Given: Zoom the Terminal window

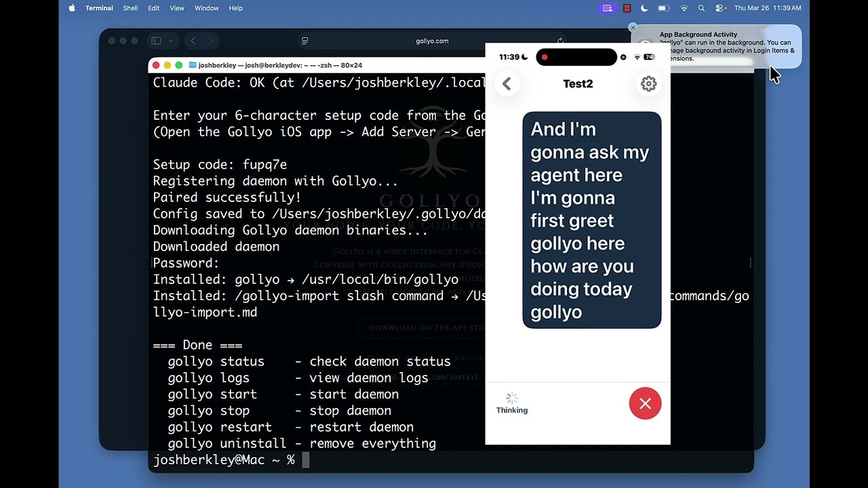Looking at the screenshot, I should [179, 65].
